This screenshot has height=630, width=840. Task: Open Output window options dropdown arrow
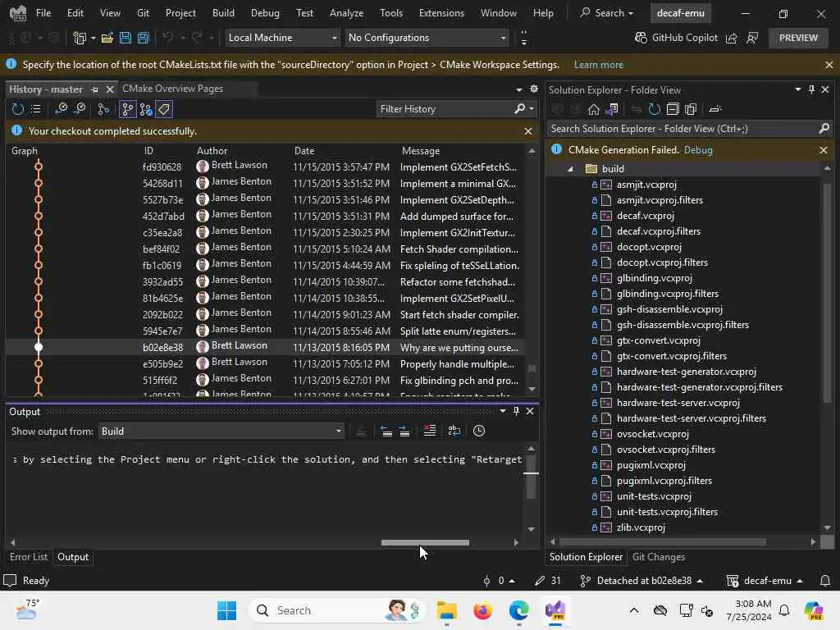point(503,411)
